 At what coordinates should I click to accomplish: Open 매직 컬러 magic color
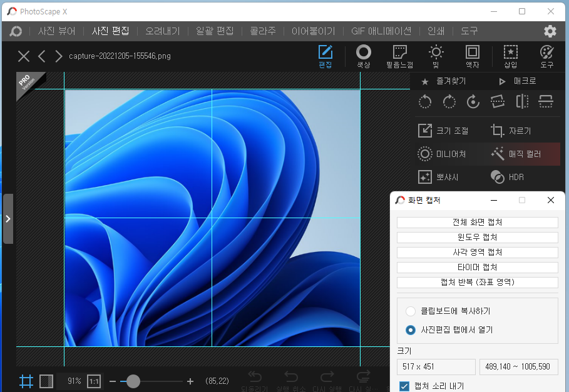coord(516,154)
